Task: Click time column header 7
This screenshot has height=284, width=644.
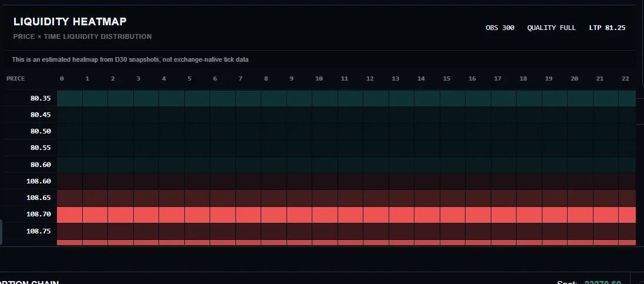Action: pos(240,79)
